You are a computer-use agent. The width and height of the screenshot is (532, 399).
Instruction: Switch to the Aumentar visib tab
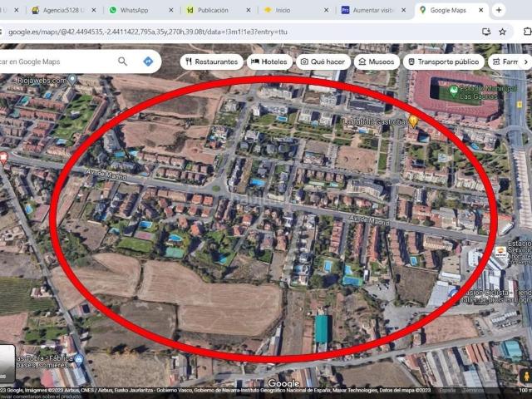tap(373, 11)
